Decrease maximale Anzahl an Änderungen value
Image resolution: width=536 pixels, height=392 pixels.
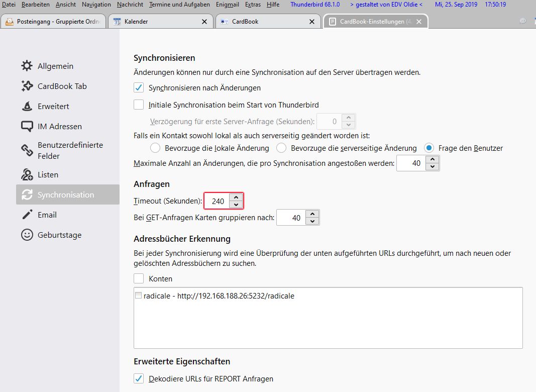tap(433, 166)
